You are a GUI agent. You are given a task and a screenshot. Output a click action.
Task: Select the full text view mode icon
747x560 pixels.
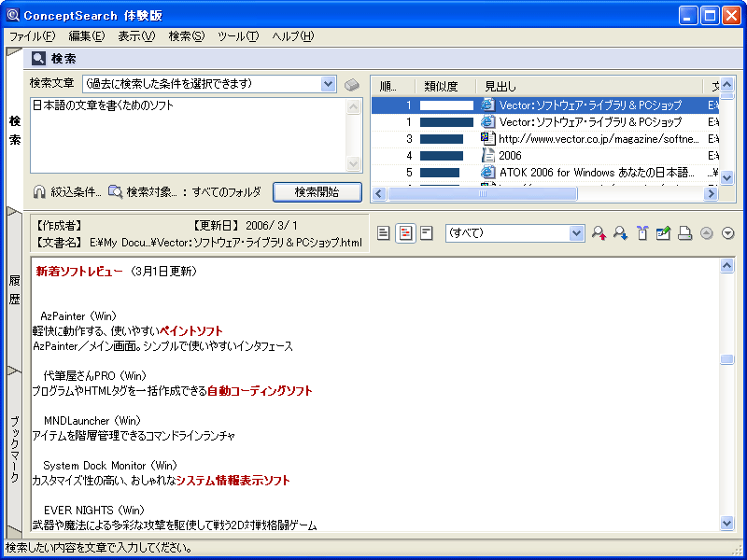(x=384, y=233)
